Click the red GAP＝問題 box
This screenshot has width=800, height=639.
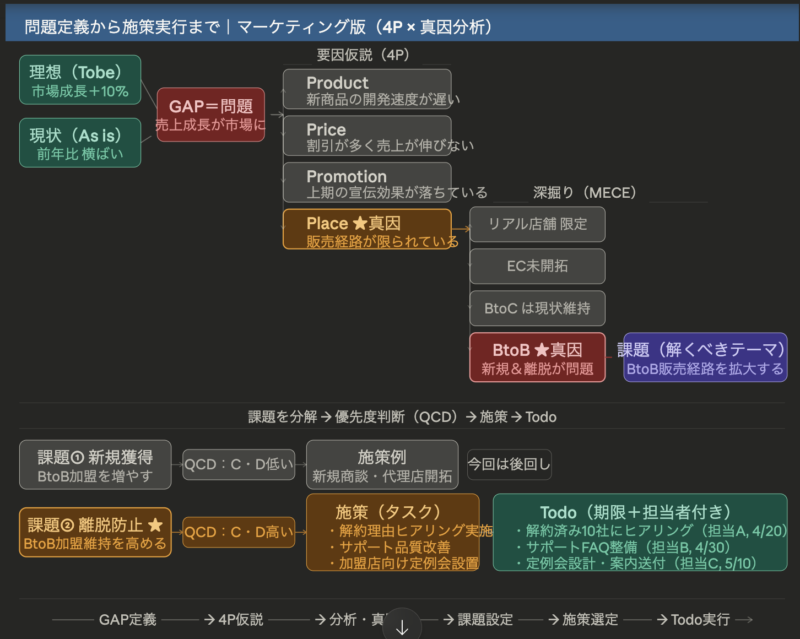point(211,114)
